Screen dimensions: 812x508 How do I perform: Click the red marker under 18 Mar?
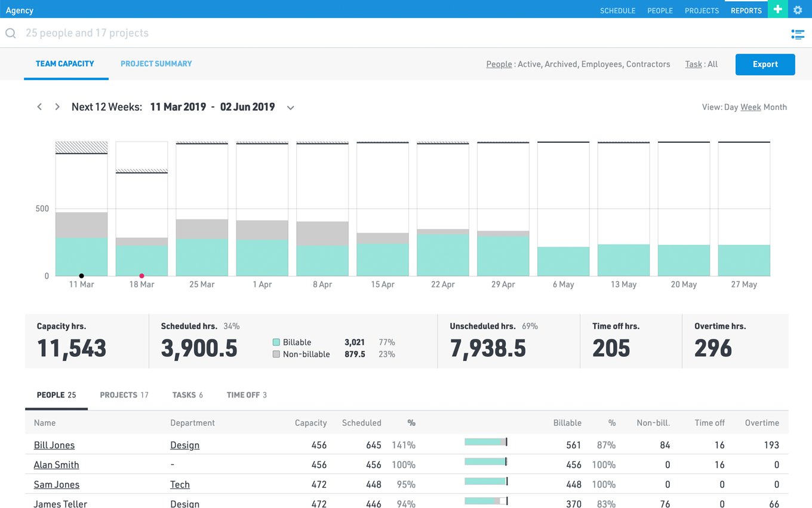pyautogui.click(x=142, y=276)
